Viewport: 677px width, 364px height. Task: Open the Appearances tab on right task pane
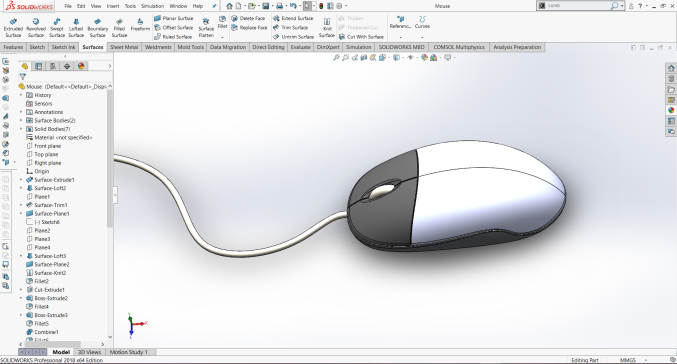(x=671, y=110)
